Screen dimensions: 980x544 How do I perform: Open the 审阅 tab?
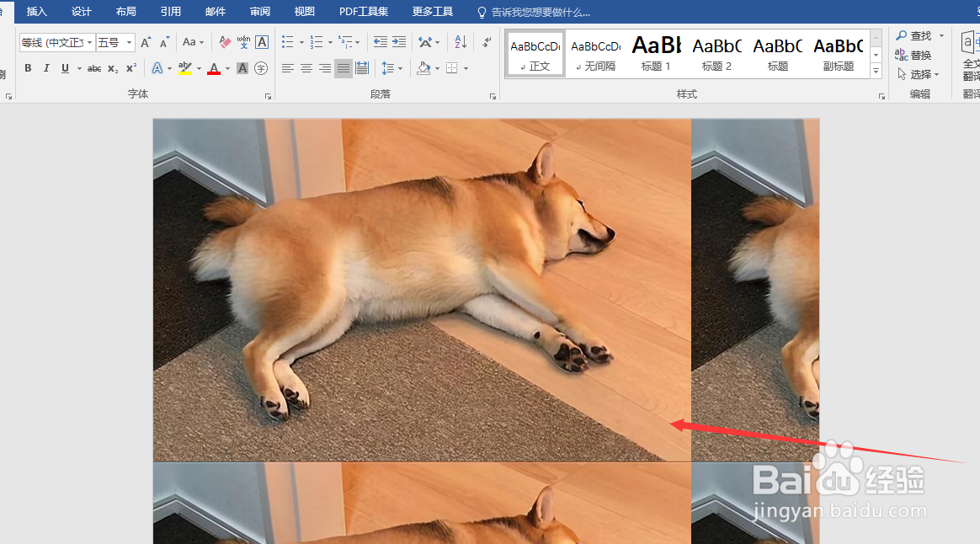pyautogui.click(x=260, y=12)
